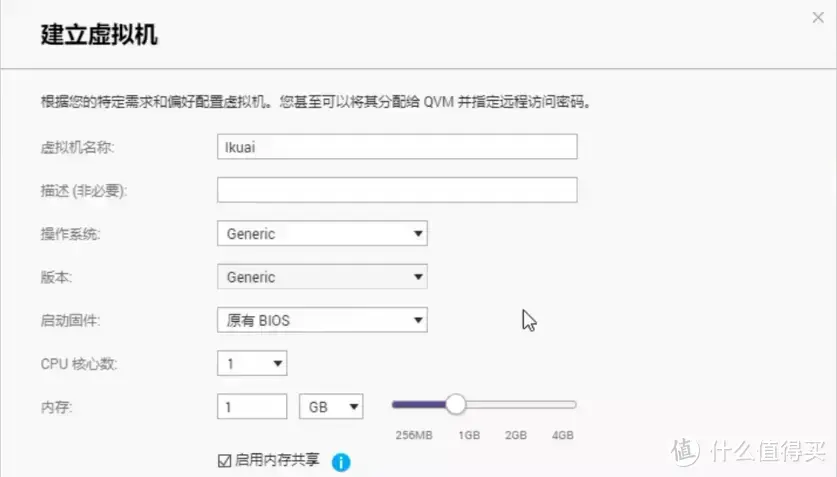The image size is (837, 477).
Task: Open the memory unit GB dropdown
Action: tap(331, 407)
